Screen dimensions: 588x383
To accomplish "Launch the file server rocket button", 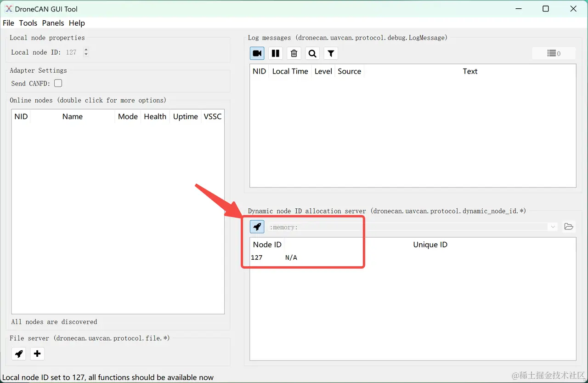I will pos(19,354).
